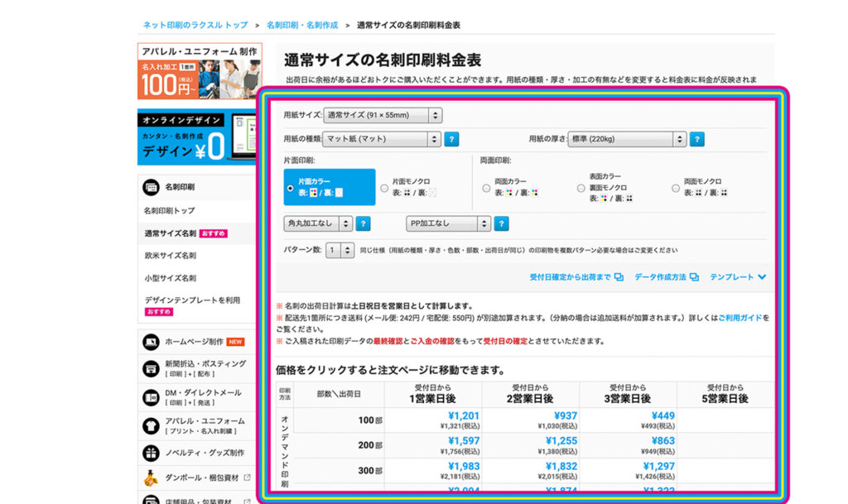Click price ¥1,832 for 300部
Screen dimensions: 848x504
pyautogui.click(x=561, y=466)
